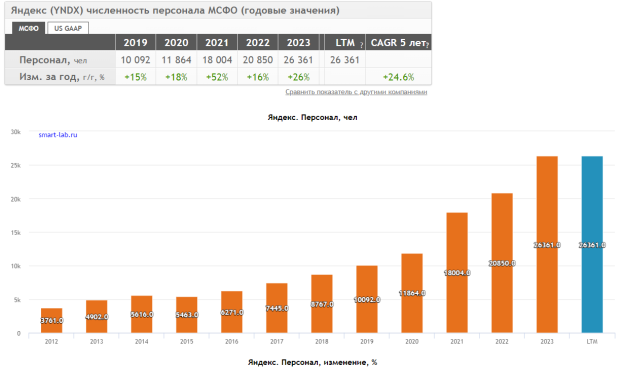Open the compare with other companies link
Viewport: 624px width, 373px height.
[356, 92]
